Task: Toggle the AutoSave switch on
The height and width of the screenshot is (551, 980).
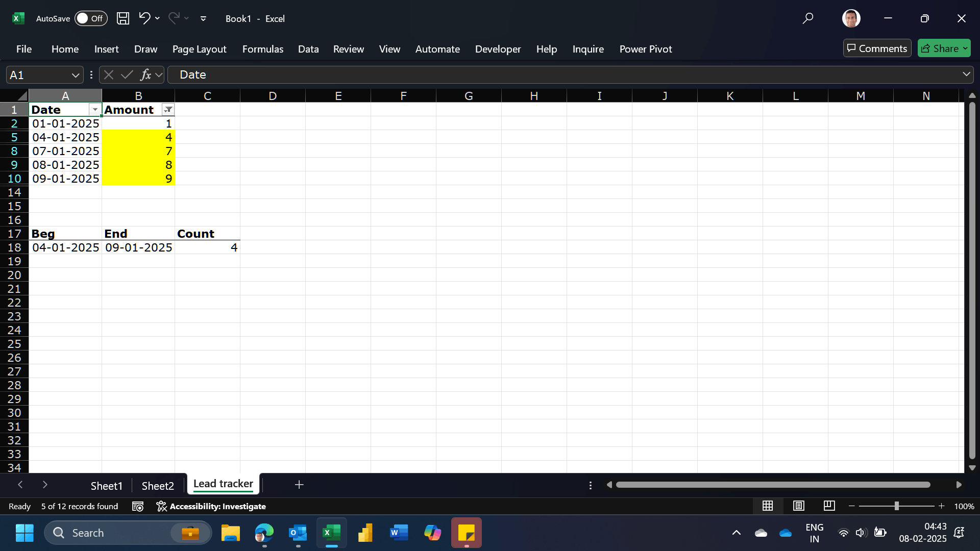Action: pyautogui.click(x=91, y=18)
